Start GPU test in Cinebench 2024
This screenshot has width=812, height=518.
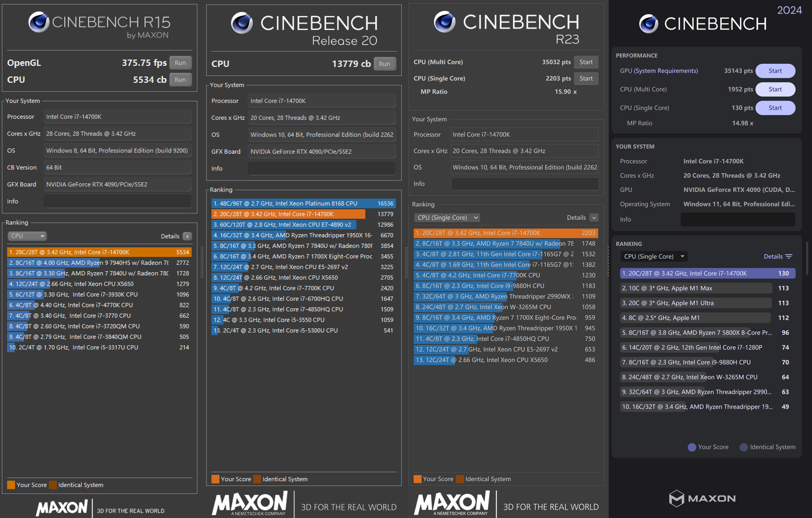[x=775, y=71]
